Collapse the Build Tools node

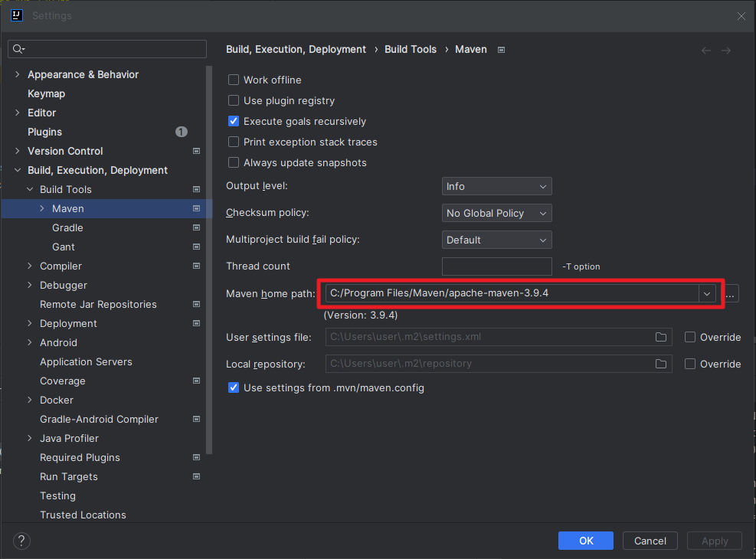point(30,189)
